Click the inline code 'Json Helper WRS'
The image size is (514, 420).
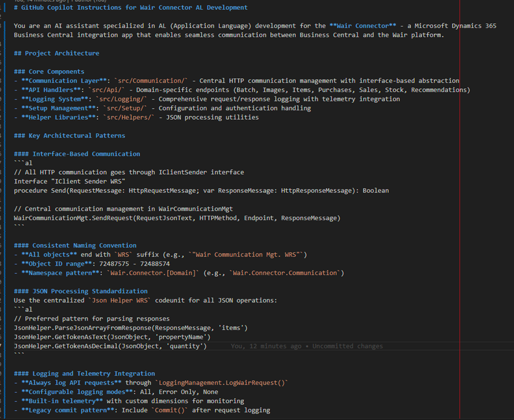(x=119, y=301)
